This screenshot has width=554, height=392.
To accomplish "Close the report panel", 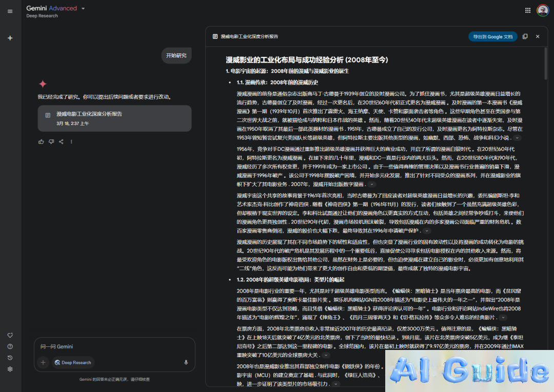I will [538, 36].
